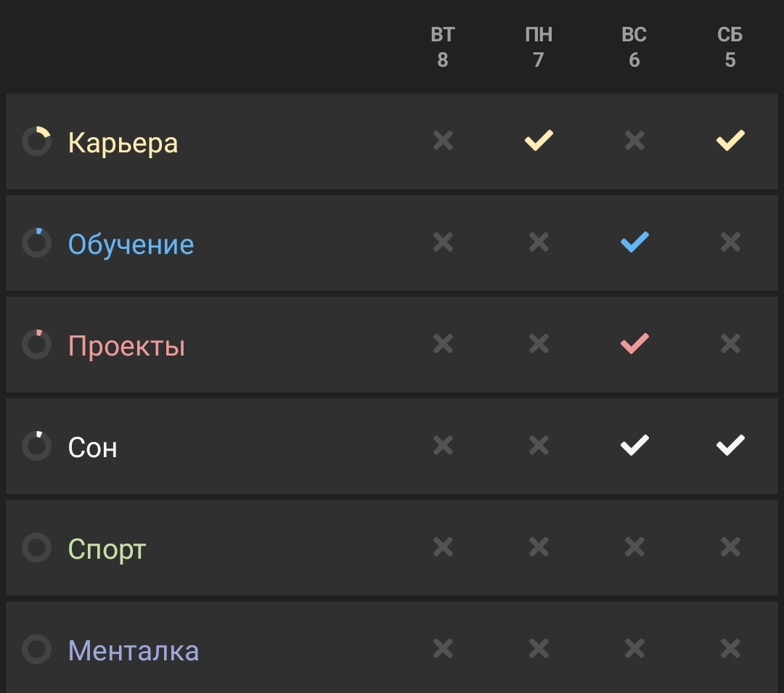Select the ВТ 8 day column header

coord(443,47)
